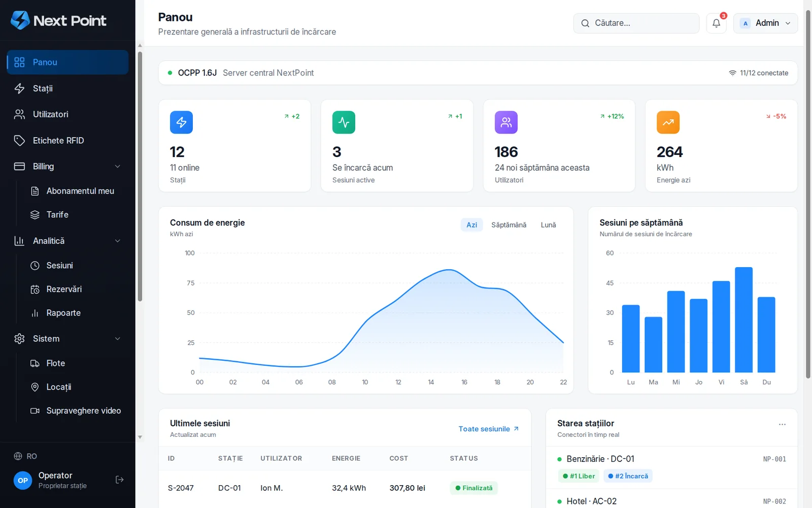Switch energy chart to Săptămână
Image resolution: width=812 pixels, height=508 pixels.
(509, 225)
